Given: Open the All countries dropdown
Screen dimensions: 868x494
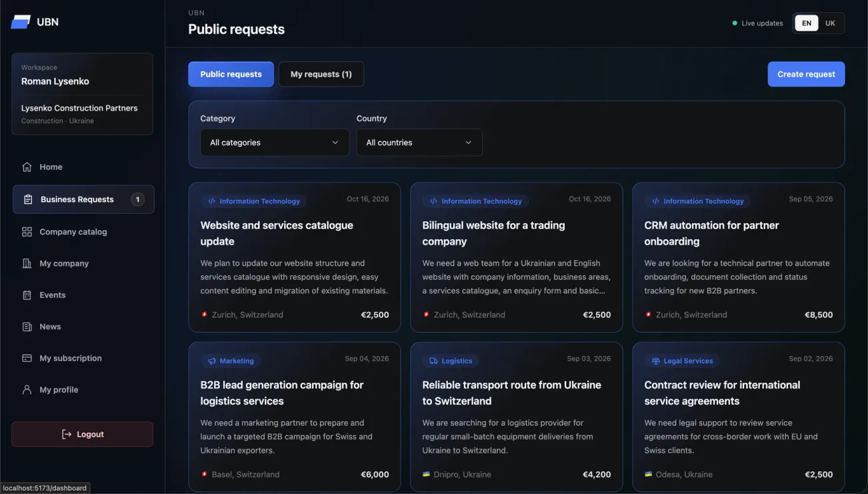Looking at the screenshot, I should pos(419,143).
